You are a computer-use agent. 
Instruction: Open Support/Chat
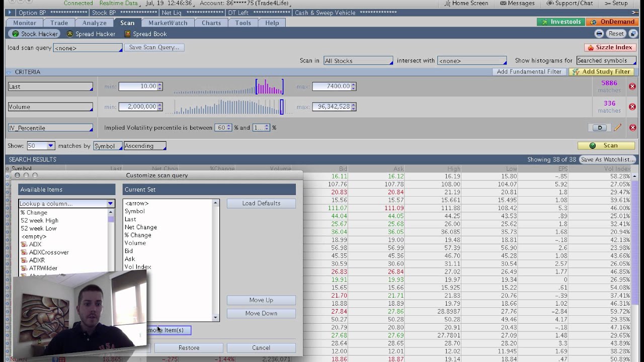tap(570, 4)
